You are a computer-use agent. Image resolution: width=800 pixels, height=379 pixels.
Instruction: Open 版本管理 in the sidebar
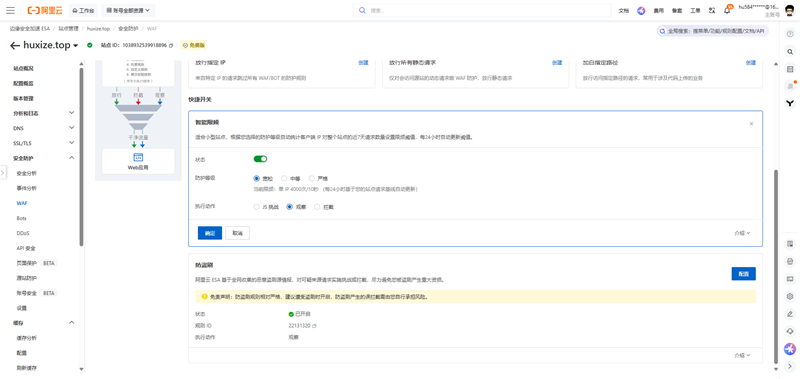23,98
